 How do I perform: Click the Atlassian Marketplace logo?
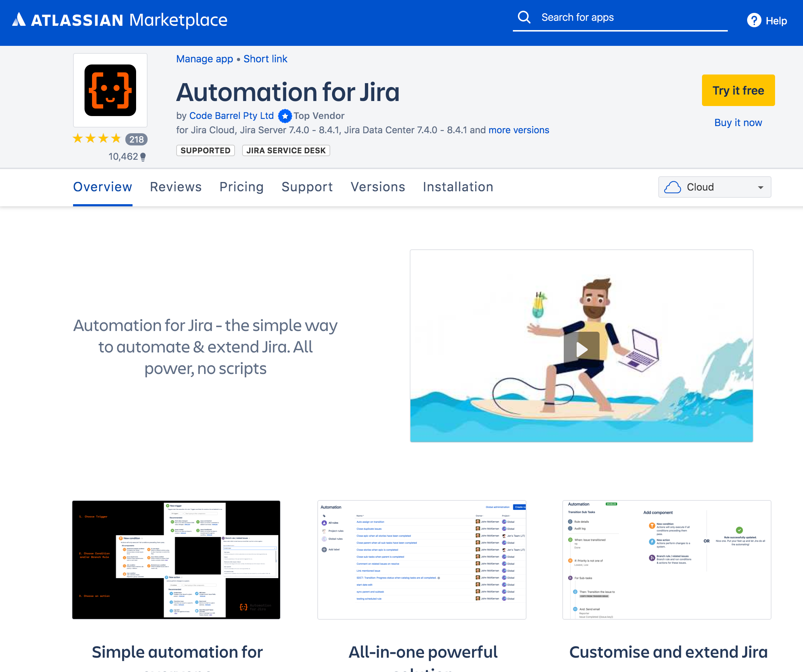[120, 20]
